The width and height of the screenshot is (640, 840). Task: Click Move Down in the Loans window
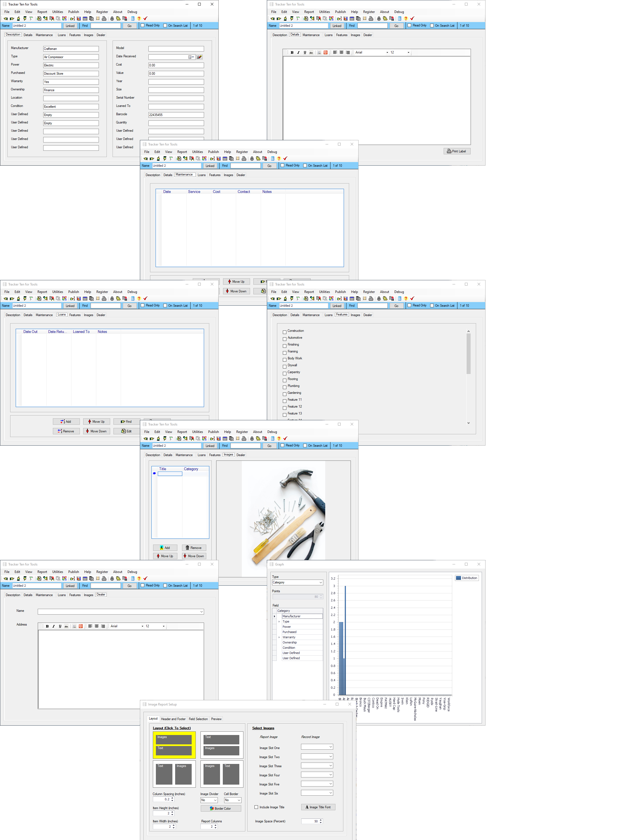tap(96, 431)
